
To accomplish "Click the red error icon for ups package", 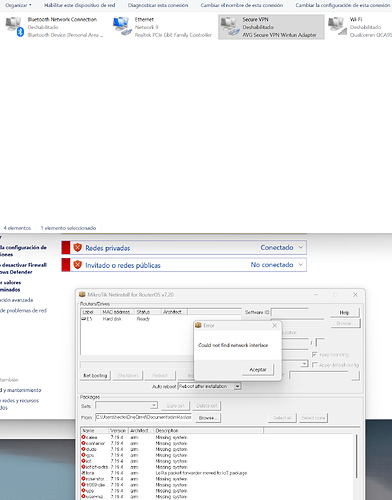I will pyautogui.click(x=83, y=491).
